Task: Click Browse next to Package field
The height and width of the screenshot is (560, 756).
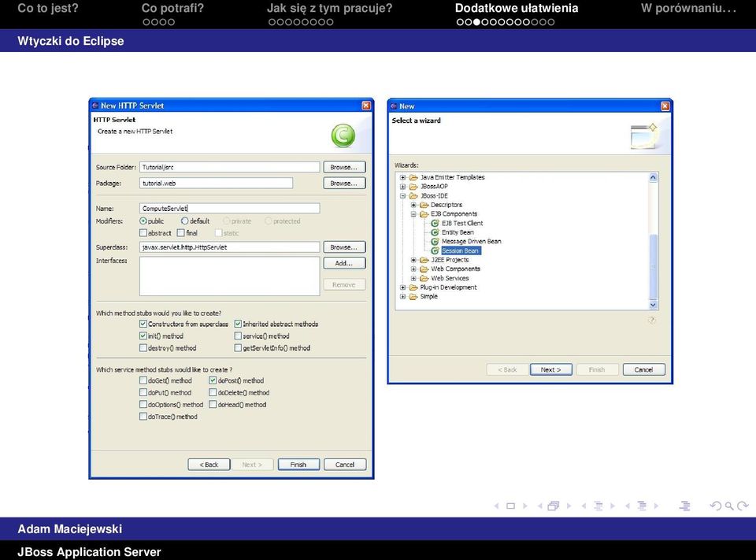Action: tap(344, 184)
